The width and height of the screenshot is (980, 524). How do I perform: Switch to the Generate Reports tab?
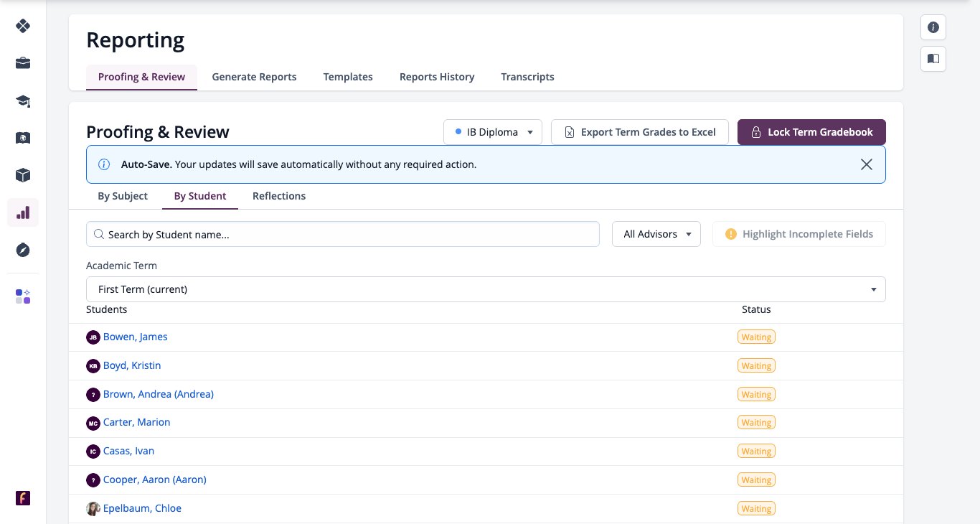click(254, 77)
